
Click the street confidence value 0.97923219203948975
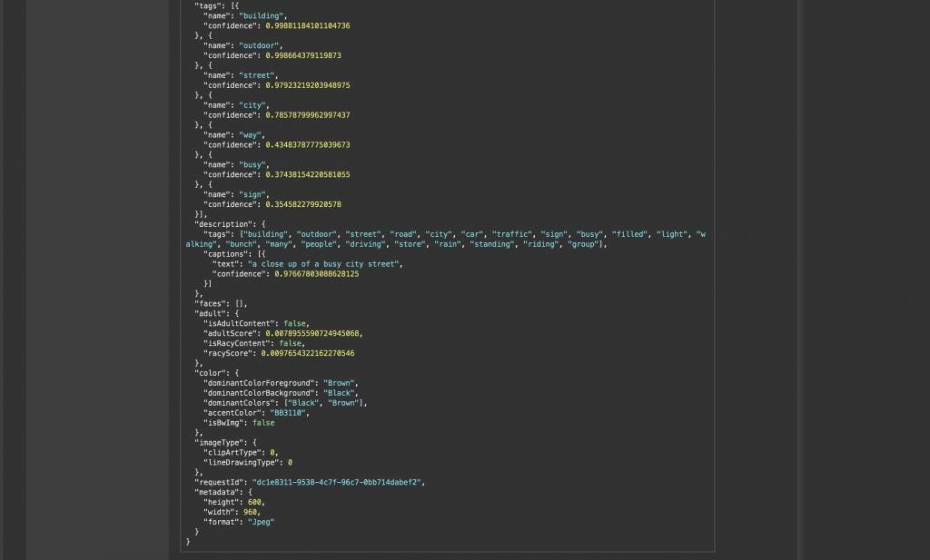[307, 85]
